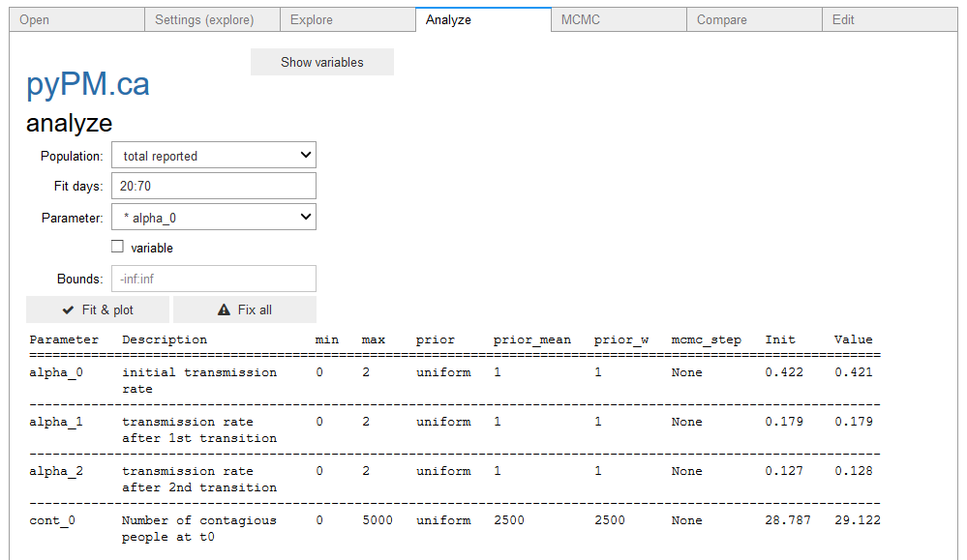Click the mcmc_step column header
Viewport: 967px width, 560px height.
[x=706, y=340]
